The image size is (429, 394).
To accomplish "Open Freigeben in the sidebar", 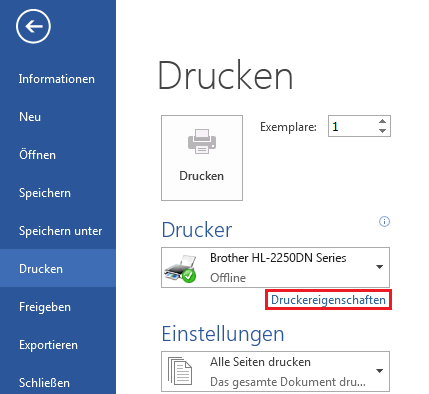I will coord(45,307).
